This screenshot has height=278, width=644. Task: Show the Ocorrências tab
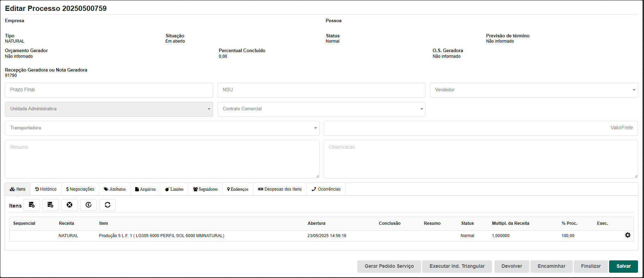pyautogui.click(x=326, y=189)
